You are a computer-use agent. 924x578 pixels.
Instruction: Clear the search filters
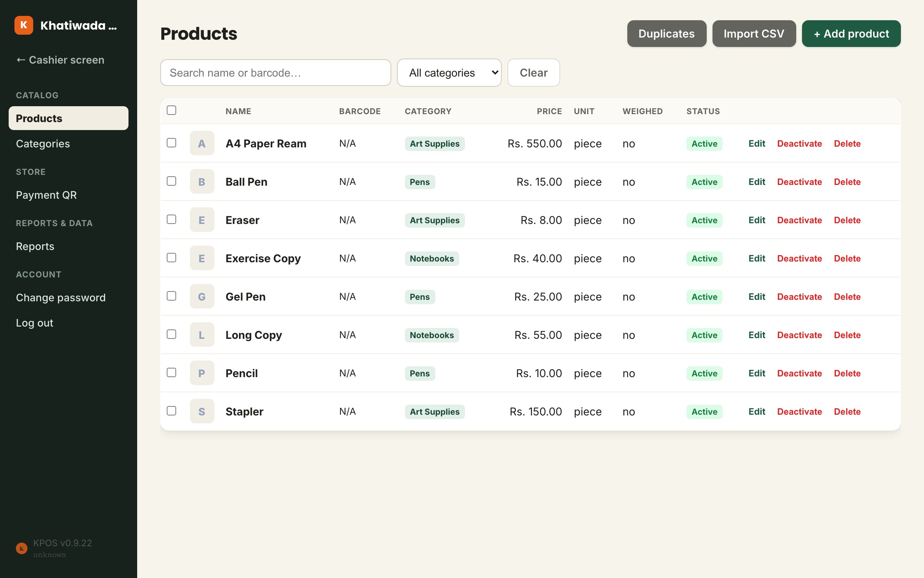(533, 73)
